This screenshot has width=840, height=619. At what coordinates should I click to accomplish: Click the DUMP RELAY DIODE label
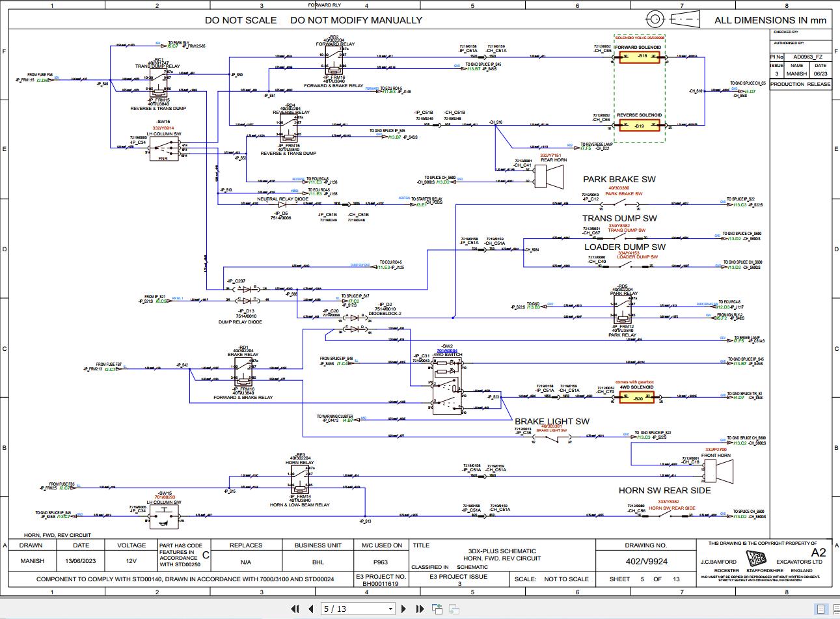240,322
